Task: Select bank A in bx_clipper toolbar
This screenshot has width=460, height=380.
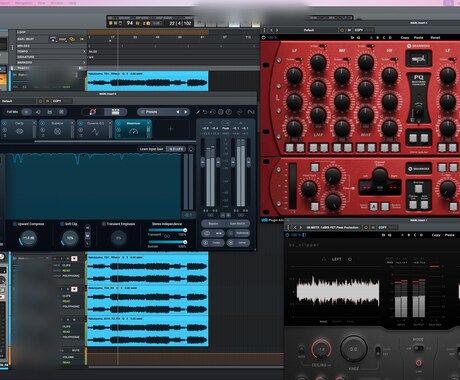Action: click(x=402, y=235)
